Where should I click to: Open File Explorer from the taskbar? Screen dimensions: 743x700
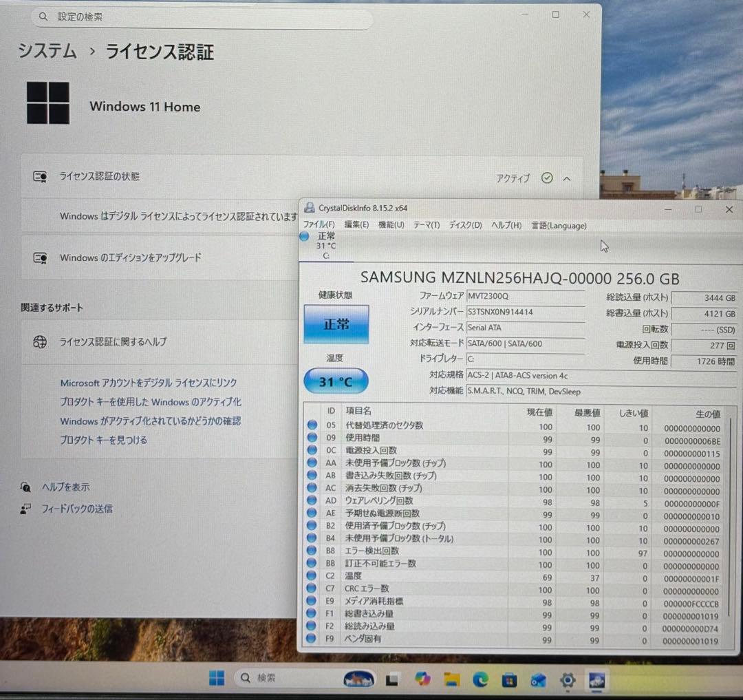click(451, 679)
